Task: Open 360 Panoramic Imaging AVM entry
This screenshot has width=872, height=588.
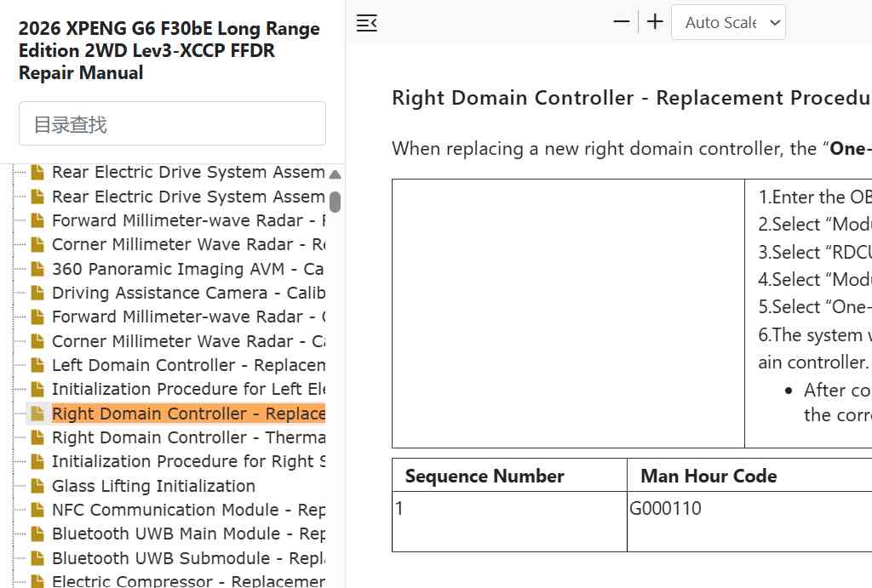Action: (x=188, y=268)
